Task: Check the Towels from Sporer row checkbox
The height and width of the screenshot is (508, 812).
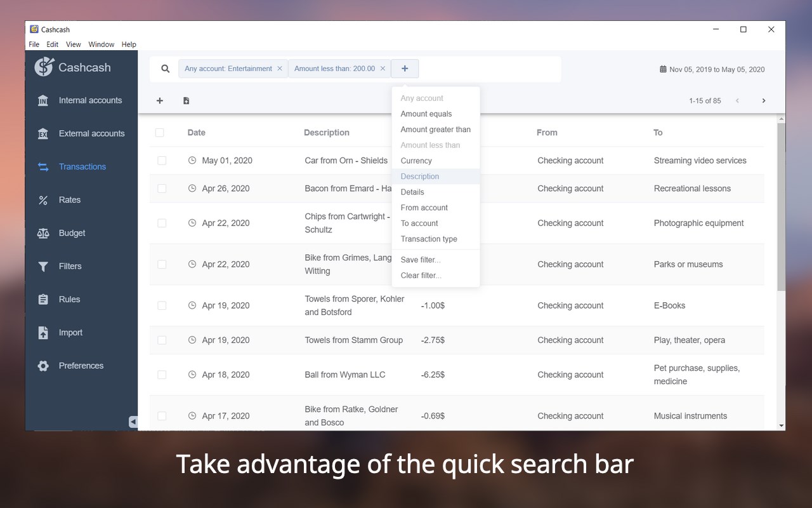Action: [x=162, y=305]
